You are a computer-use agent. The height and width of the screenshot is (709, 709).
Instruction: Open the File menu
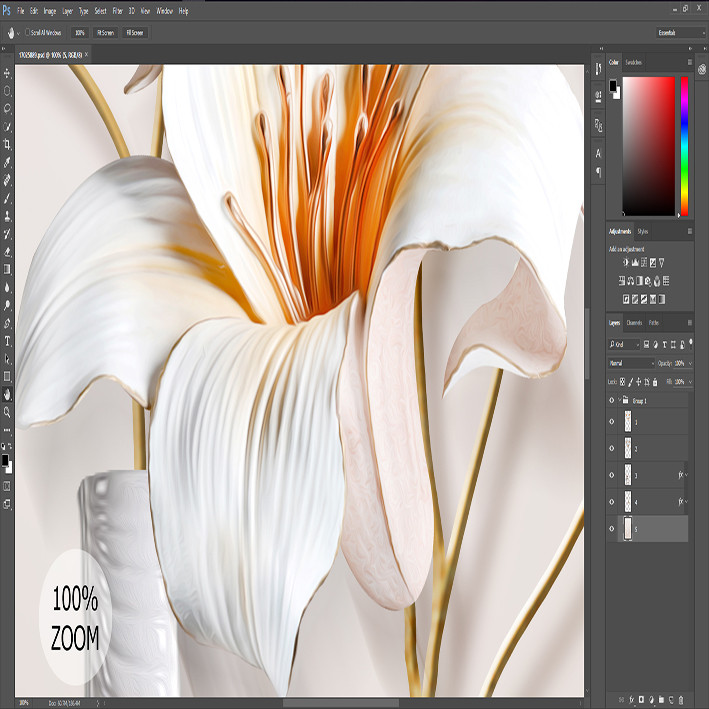21,11
